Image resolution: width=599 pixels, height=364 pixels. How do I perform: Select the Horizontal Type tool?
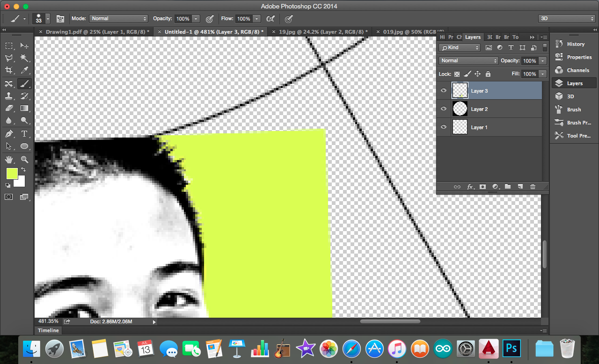[24, 134]
